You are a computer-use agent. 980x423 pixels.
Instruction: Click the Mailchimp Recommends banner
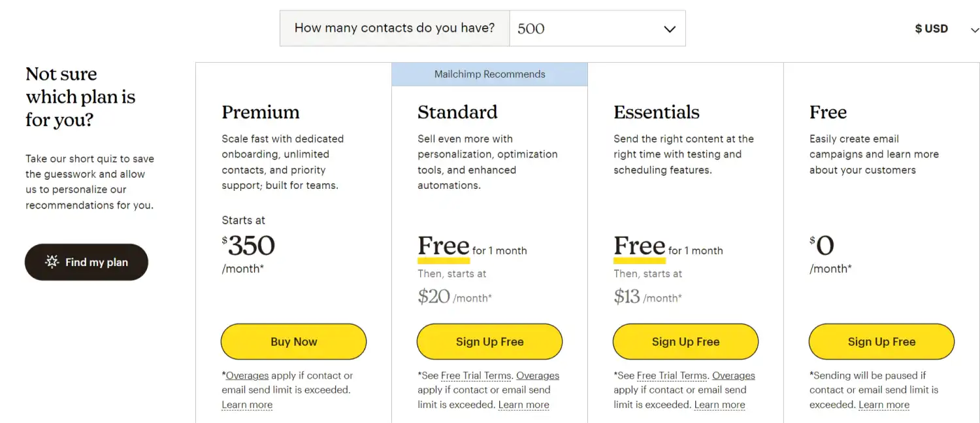(489, 75)
